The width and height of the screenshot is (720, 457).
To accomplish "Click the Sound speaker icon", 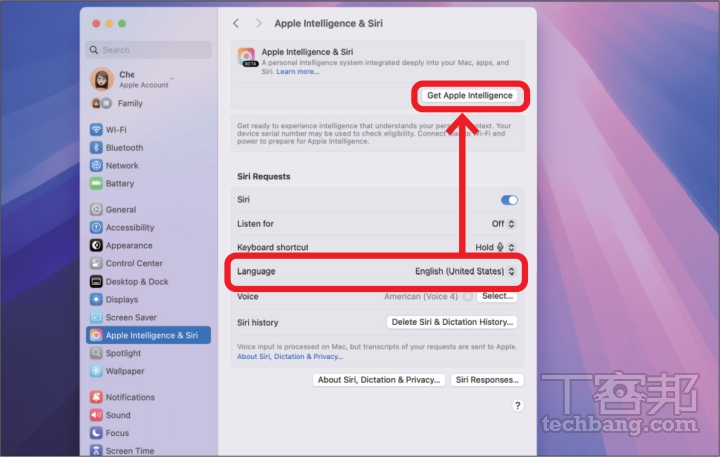I will tap(96, 415).
